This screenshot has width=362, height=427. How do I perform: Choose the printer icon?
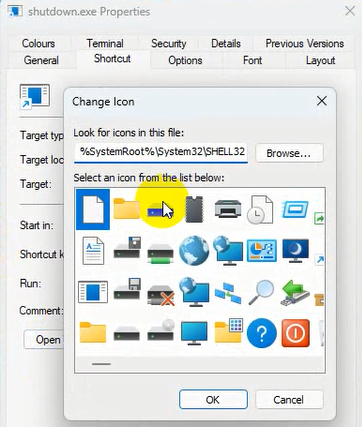(x=228, y=208)
